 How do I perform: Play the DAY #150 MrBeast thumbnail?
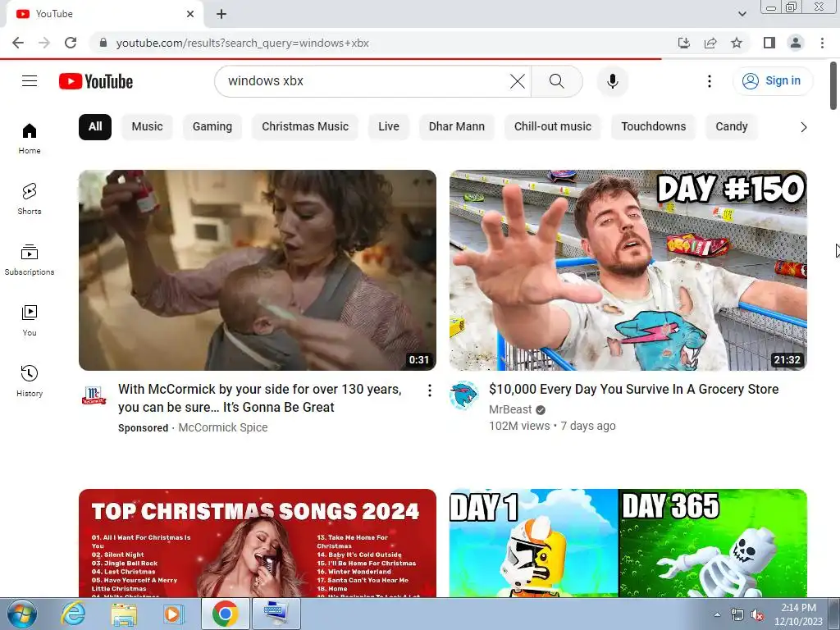628,270
